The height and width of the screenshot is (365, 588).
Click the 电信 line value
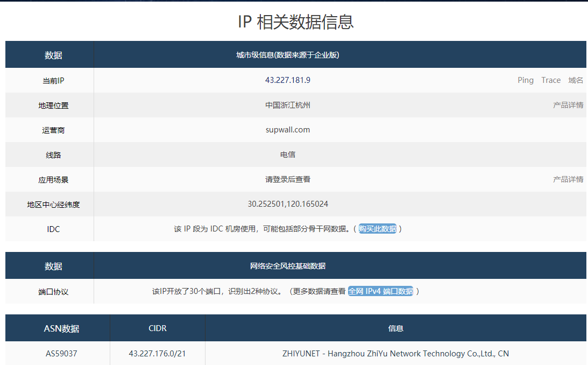coord(287,155)
